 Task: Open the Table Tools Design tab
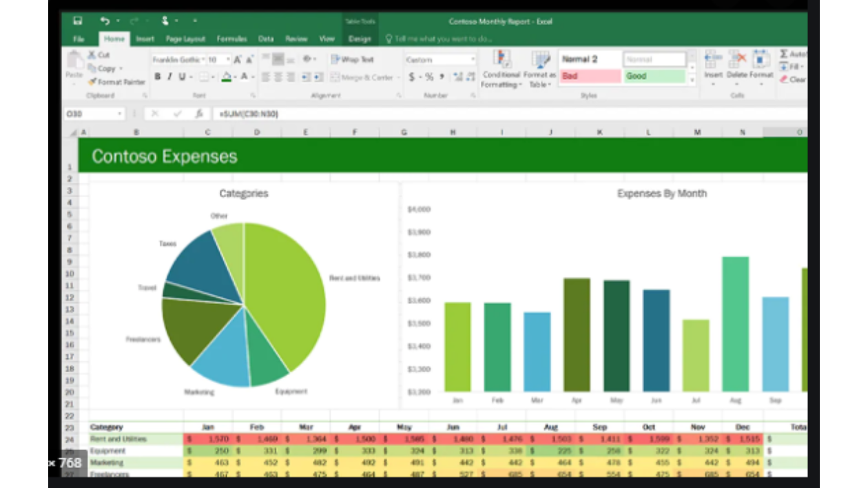(360, 39)
